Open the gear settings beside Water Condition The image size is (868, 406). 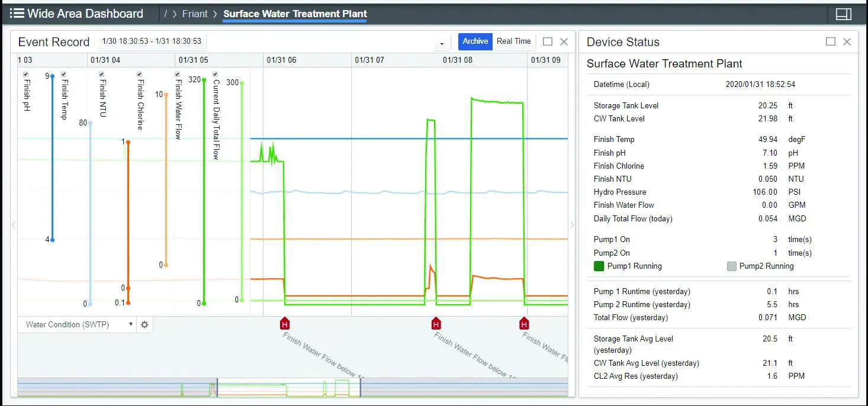click(x=144, y=324)
